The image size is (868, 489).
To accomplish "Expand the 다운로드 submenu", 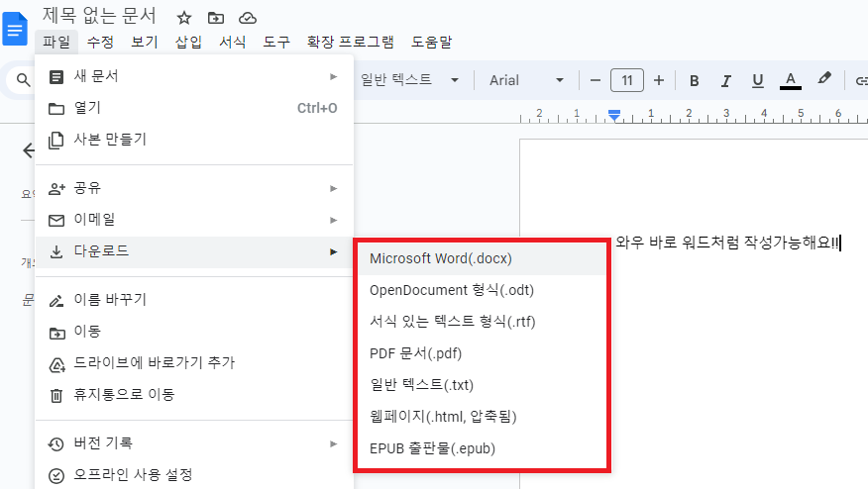I will tap(194, 251).
